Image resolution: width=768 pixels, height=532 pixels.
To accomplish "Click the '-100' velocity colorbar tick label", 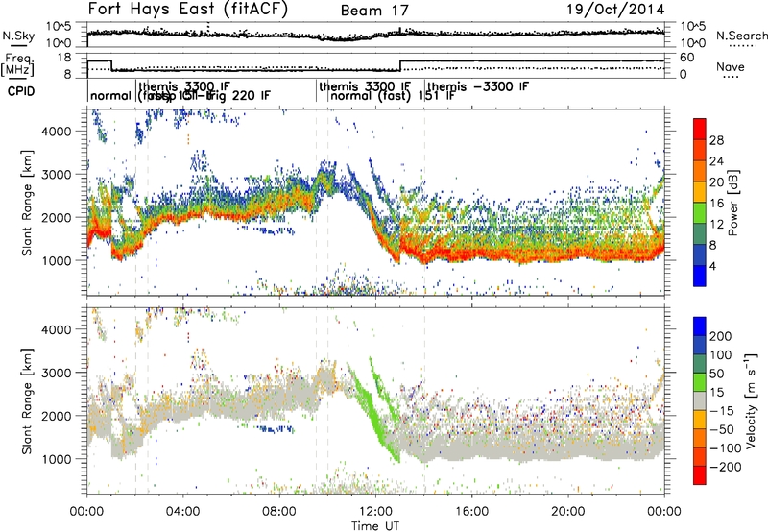I will click(x=726, y=448).
